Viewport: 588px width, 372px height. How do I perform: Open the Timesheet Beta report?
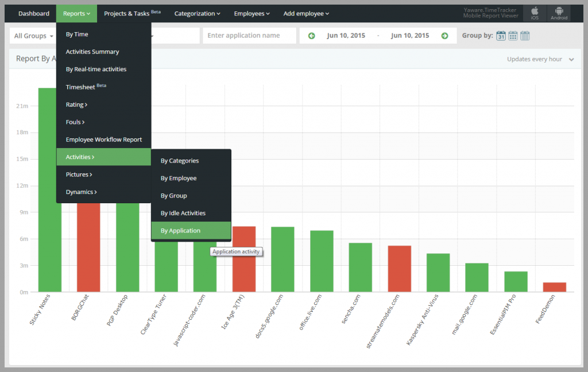[x=86, y=87]
